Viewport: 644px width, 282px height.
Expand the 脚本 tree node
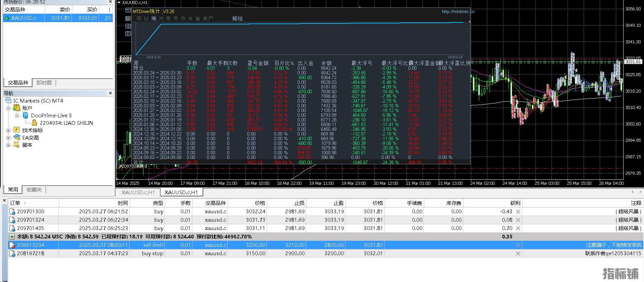tap(8, 145)
